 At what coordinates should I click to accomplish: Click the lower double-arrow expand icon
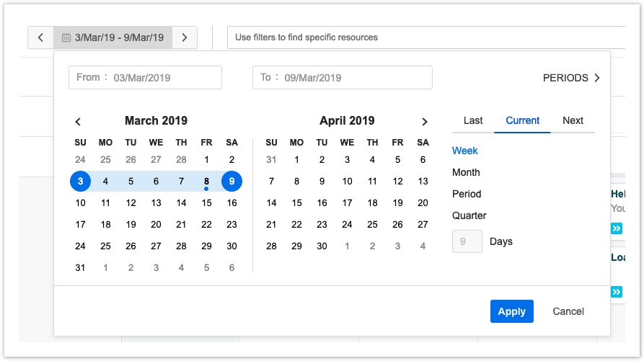[x=617, y=292]
